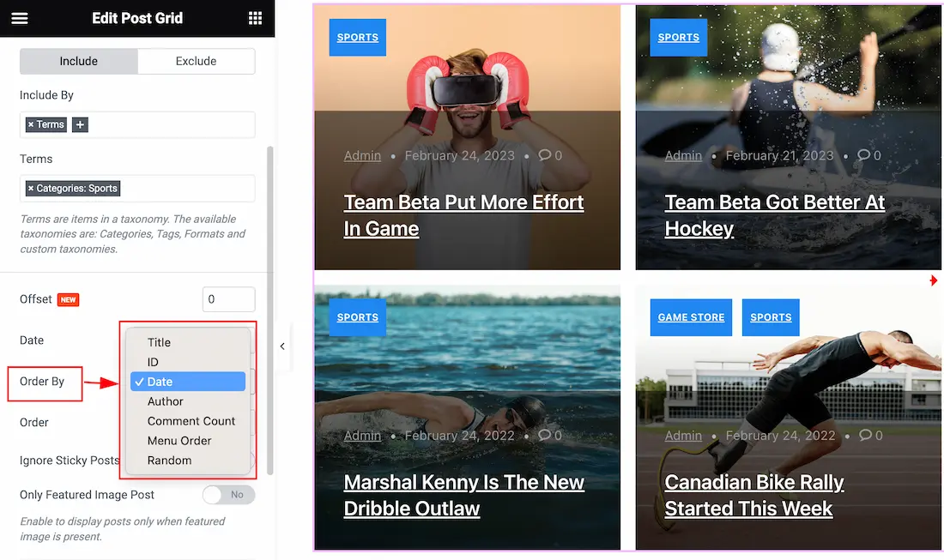Click the Offset number input field
Screen dimensions: 944x560
click(x=229, y=299)
